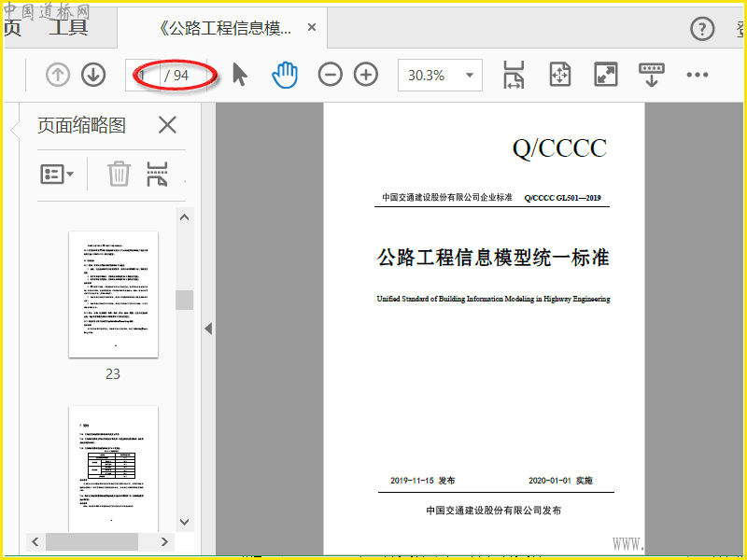Collapse the navigation pane with left triangle

208,329
